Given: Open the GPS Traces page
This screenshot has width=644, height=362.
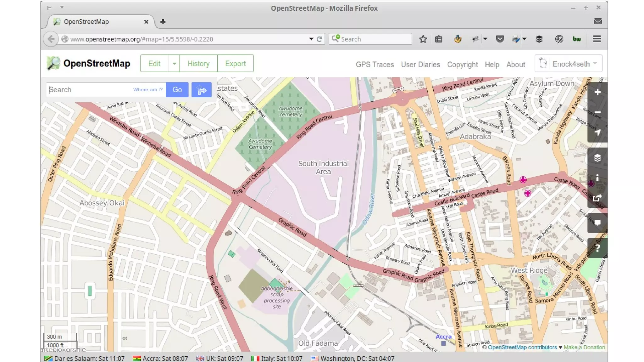Looking at the screenshot, I should pos(375,65).
